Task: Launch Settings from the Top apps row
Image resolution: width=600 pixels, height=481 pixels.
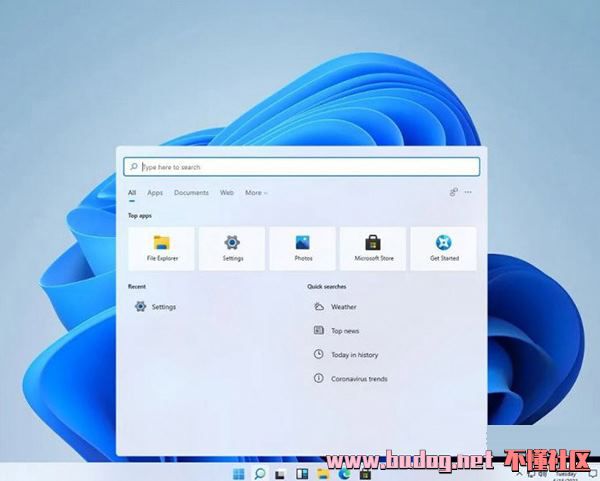Action: tap(232, 248)
